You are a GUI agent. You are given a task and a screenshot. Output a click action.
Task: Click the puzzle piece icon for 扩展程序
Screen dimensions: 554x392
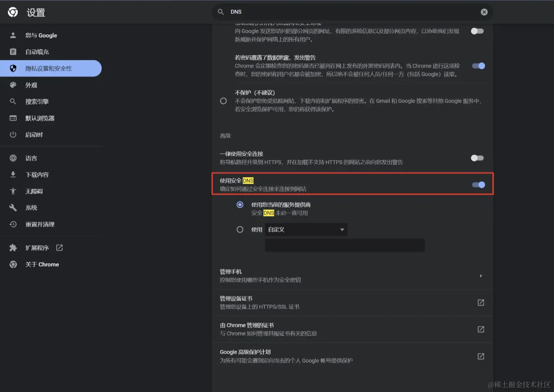pos(13,248)
